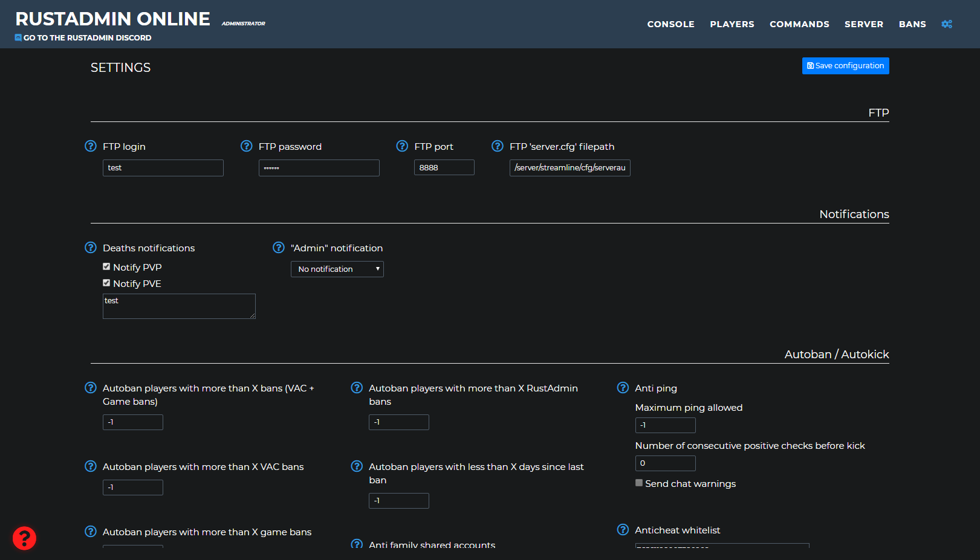Go to the PLAYERS page
Screen dimensions: 980x560
click(732, 24)
